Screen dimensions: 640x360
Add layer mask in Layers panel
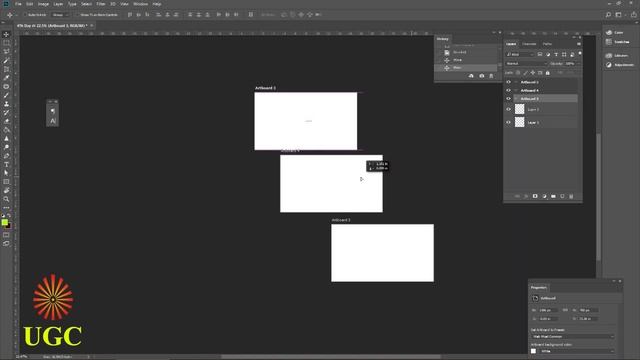click(535, 196)
